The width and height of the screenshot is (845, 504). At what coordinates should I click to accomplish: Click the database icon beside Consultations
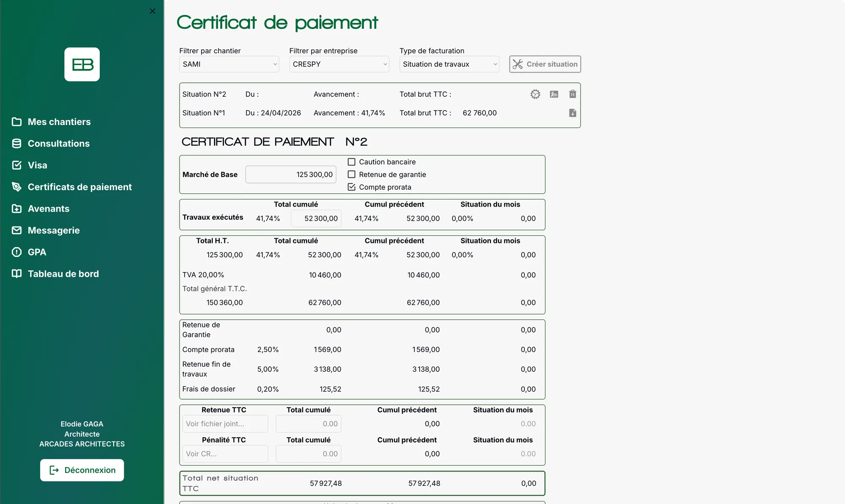(16, 144)
